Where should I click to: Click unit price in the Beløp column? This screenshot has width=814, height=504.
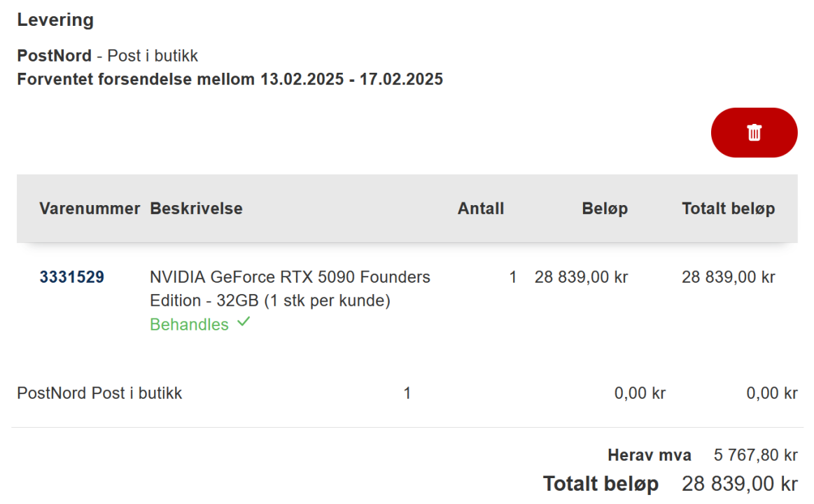581,277
